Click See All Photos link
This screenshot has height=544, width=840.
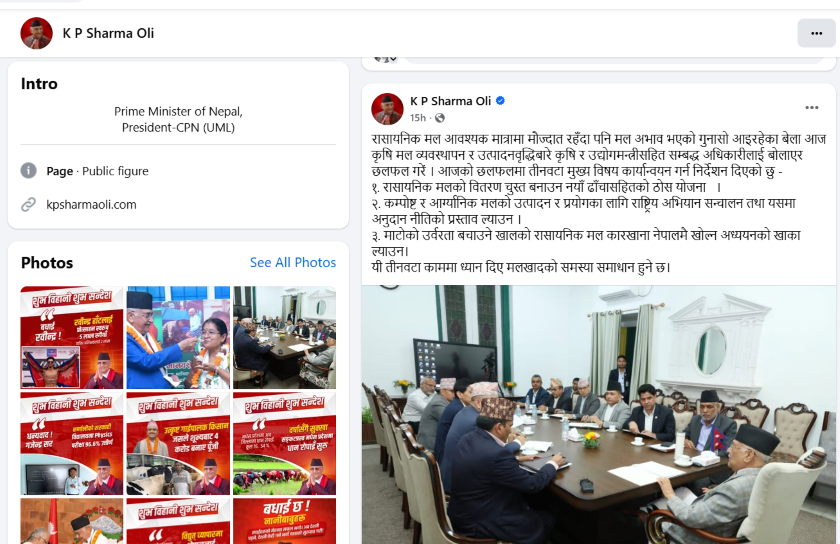point(292,263)
